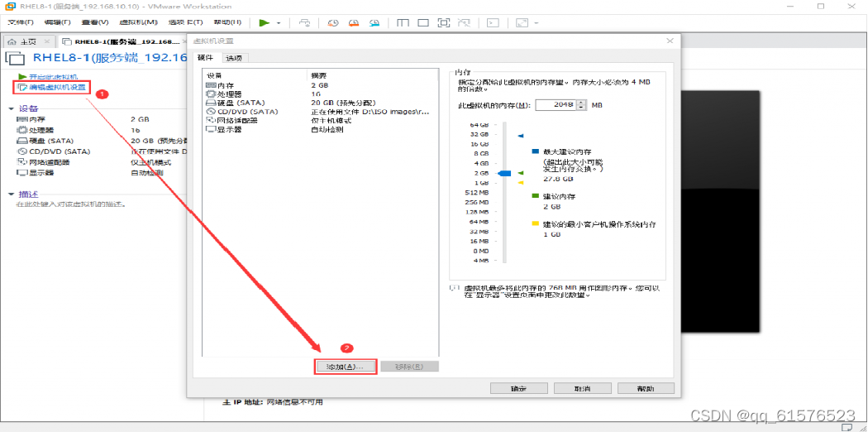Click the Unity mode toolbar icon
868x432 pixels.
[x=464, y=22]
